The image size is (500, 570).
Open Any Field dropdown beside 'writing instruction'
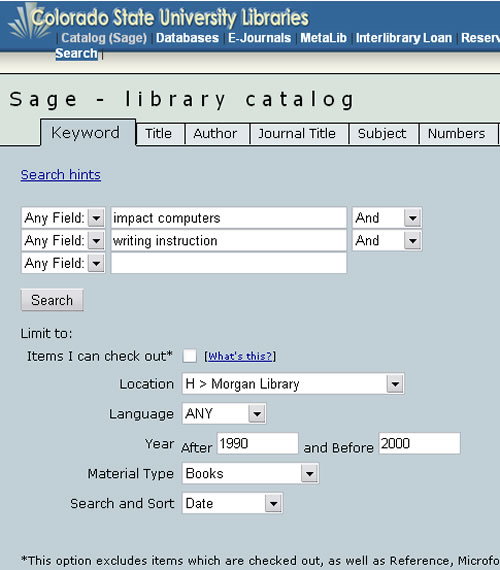click(63, 241)
